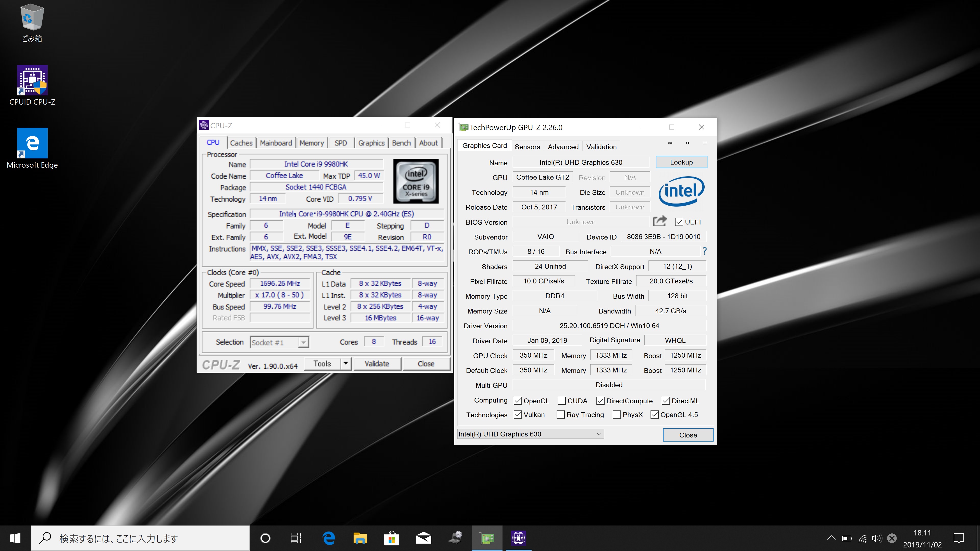This screenshot has height=551, width=980.
Task: Click the Tools button in CPU-Z
Action: (322, 364)
